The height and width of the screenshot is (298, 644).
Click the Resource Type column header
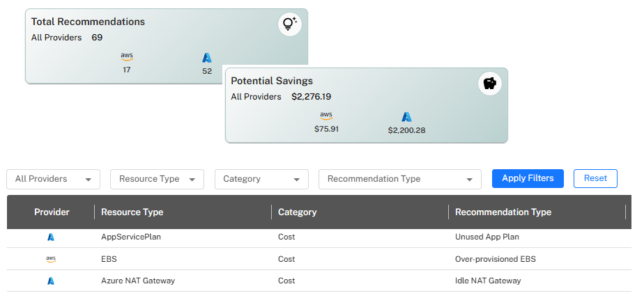[x=132, y=212]
